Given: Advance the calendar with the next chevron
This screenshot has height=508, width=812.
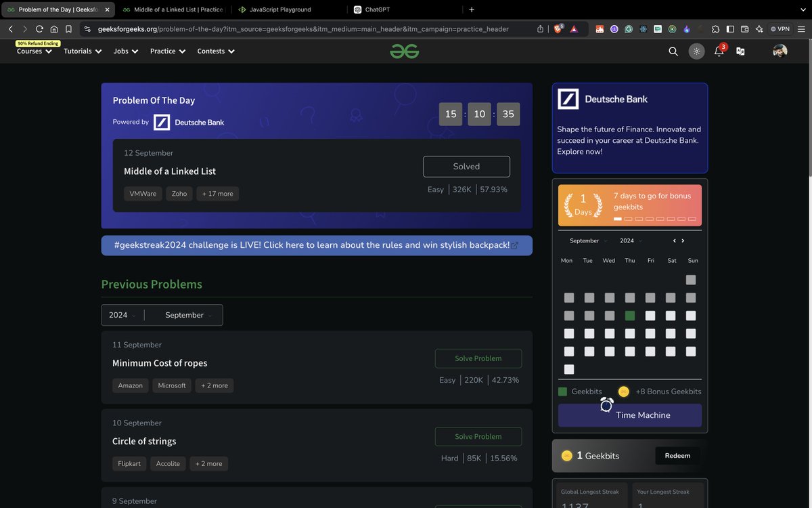Looking at the screenshot, I should tap(683, 240).
